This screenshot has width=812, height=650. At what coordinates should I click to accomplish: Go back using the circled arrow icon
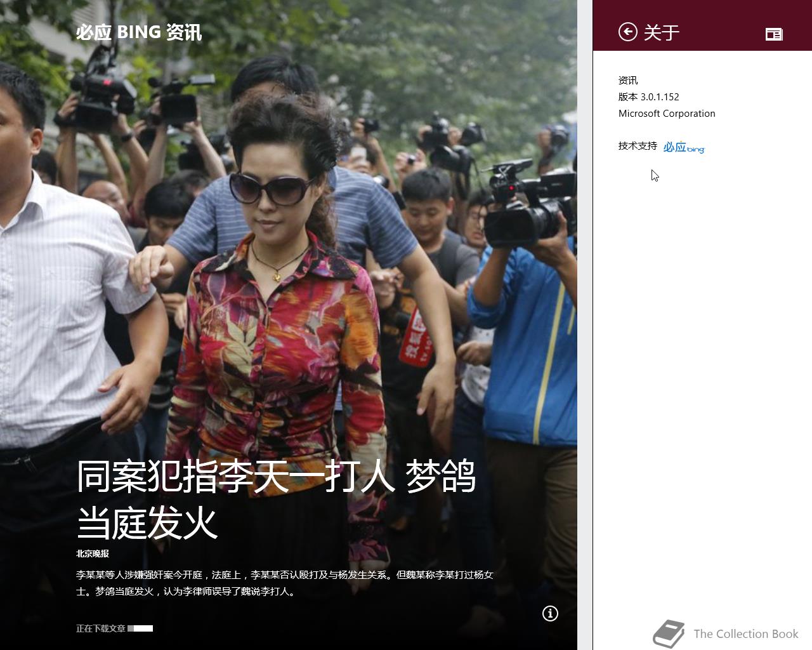point(627,32)
